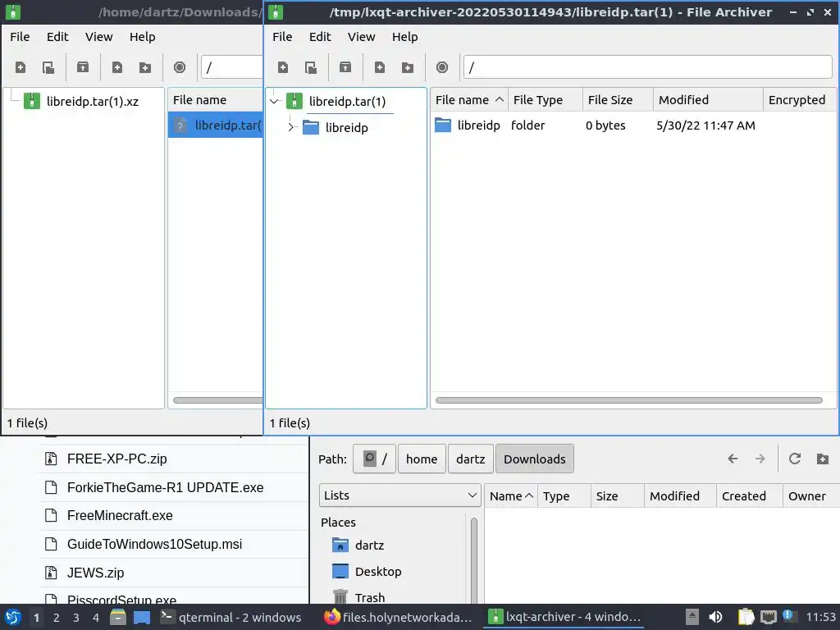Image resolution: width=840 pixels, height=630 pixels.
Task: Go back in the file dialog
Action: point(733,459)
